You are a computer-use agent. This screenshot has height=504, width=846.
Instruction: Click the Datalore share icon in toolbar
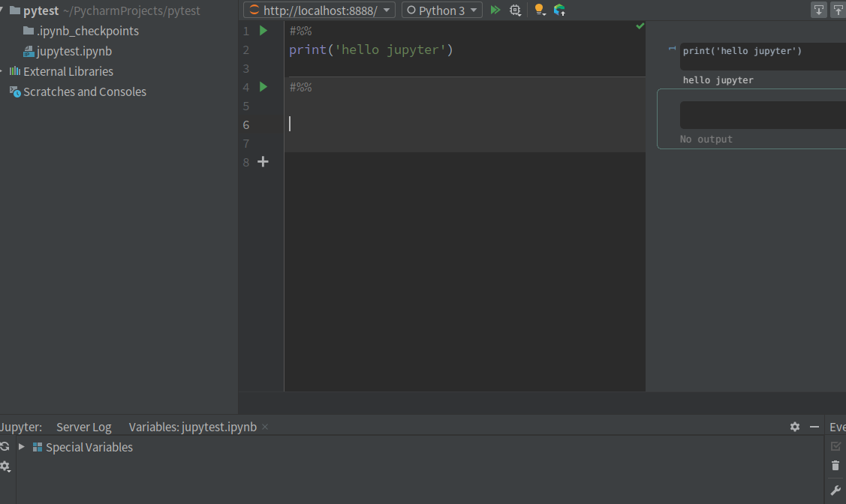(x=559, y=10)
